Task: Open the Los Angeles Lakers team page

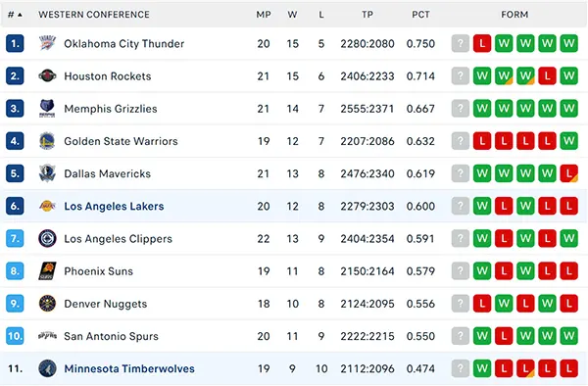Action: pos(114,206)
